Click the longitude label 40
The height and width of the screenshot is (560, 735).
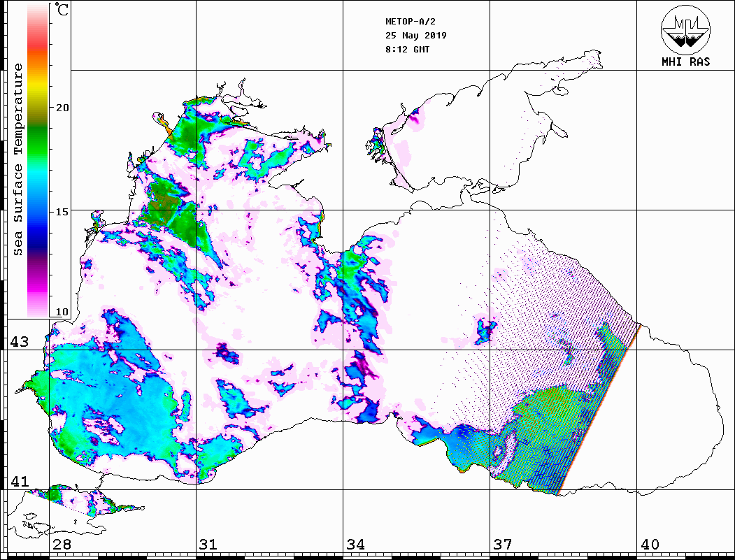coord(650,544)
